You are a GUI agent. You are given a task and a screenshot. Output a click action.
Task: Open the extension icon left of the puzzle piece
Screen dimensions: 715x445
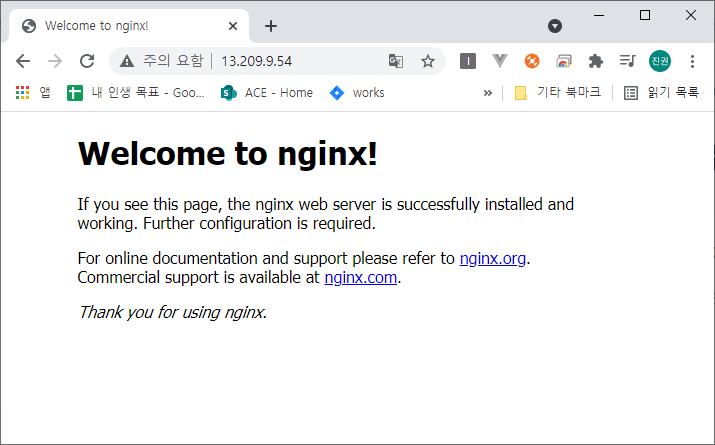(564, 61)
